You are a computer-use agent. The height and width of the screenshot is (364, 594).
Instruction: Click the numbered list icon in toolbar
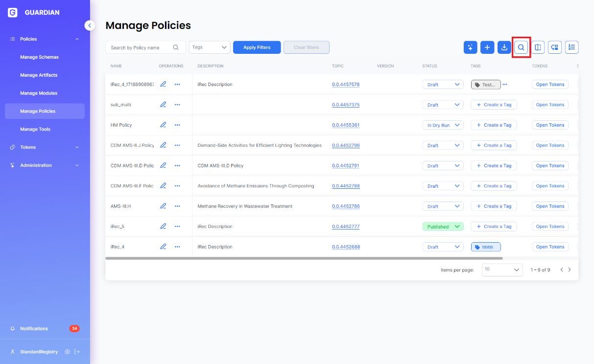pyautogui.click(x=571, y=47)
